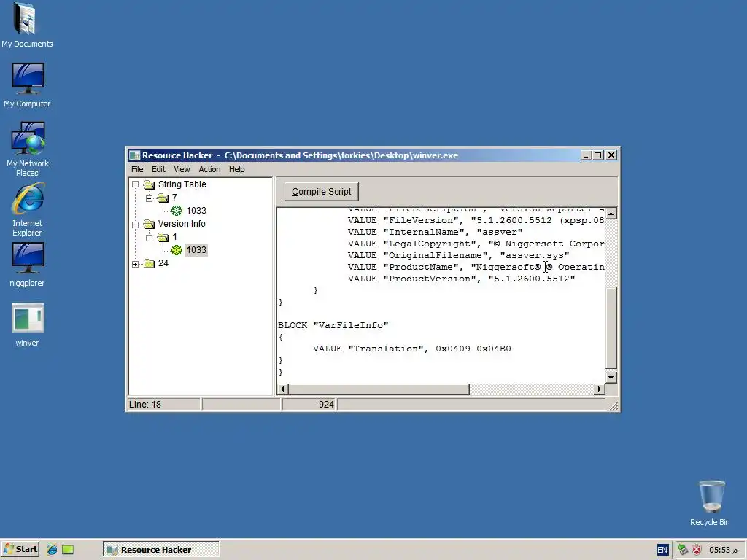Close the Resource Hacker window
Screen dimensions: 747x560
(611, 155)
